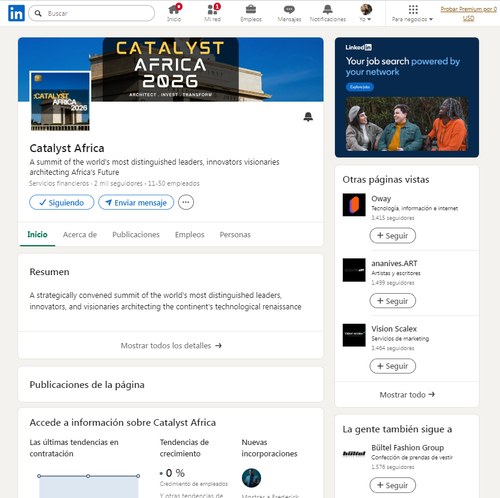The image size is (500, 498).
Task: Select the Inicio page tab
Action: coord(37,235)
